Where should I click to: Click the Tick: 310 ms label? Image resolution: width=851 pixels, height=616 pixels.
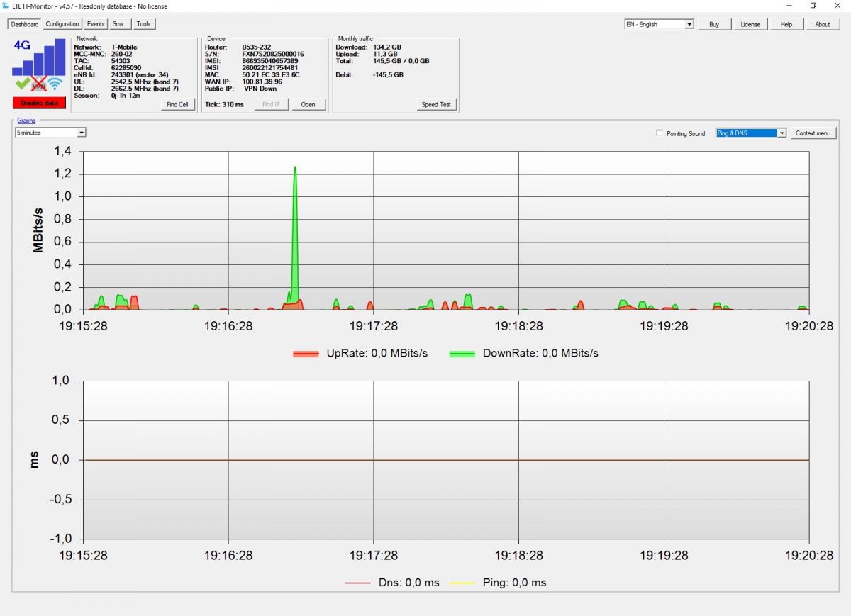pyautogui.click(x=224, y=105)
